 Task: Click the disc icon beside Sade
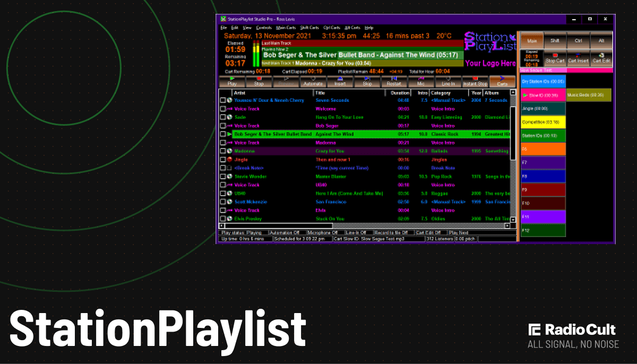(229, 117)
